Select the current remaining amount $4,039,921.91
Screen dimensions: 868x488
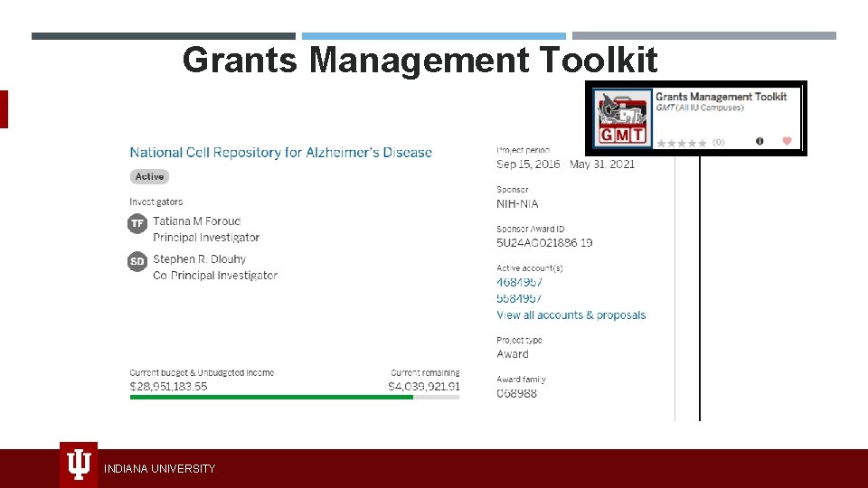point(423,386)
